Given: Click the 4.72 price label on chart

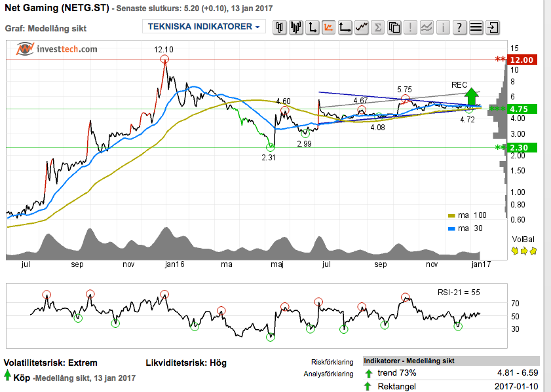Looking at the screenshot, I should (467, 120).
